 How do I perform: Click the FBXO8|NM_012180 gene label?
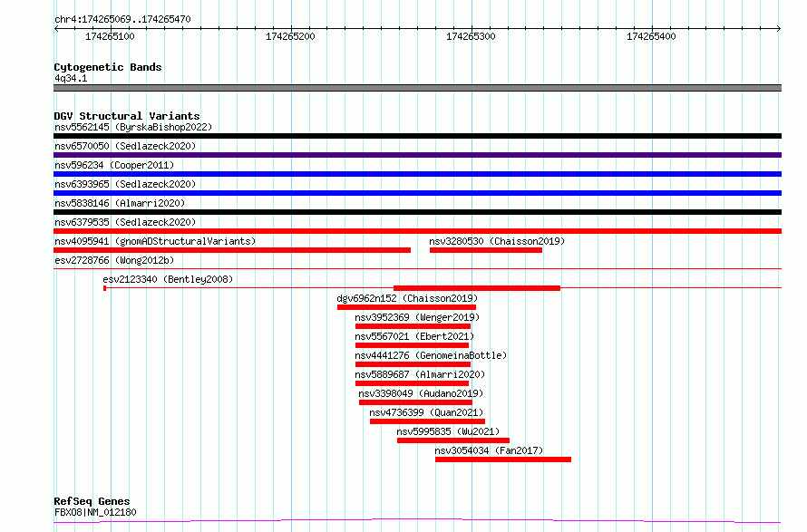pos(95,512)
